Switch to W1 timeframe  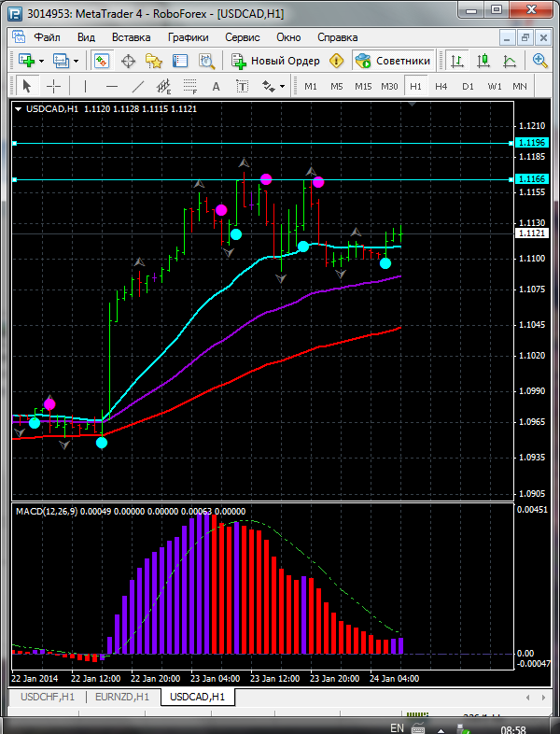pyautogui.click(x=494, y=86)
